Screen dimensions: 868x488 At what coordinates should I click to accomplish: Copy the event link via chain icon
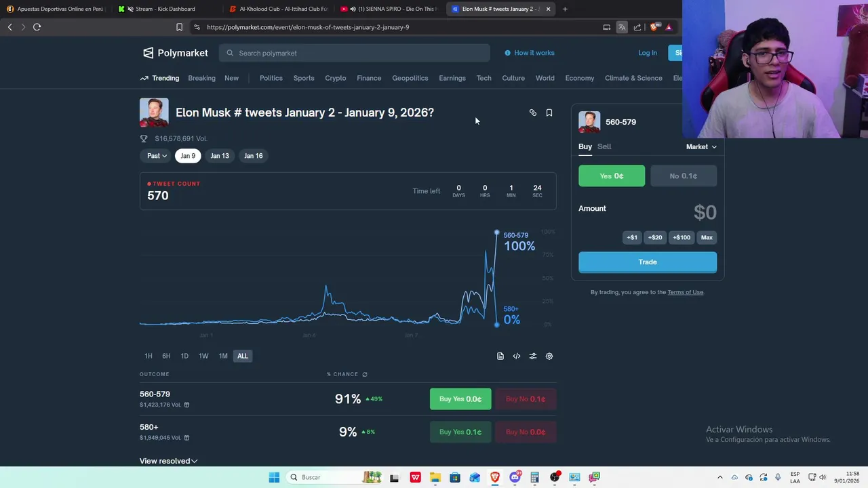533,113
